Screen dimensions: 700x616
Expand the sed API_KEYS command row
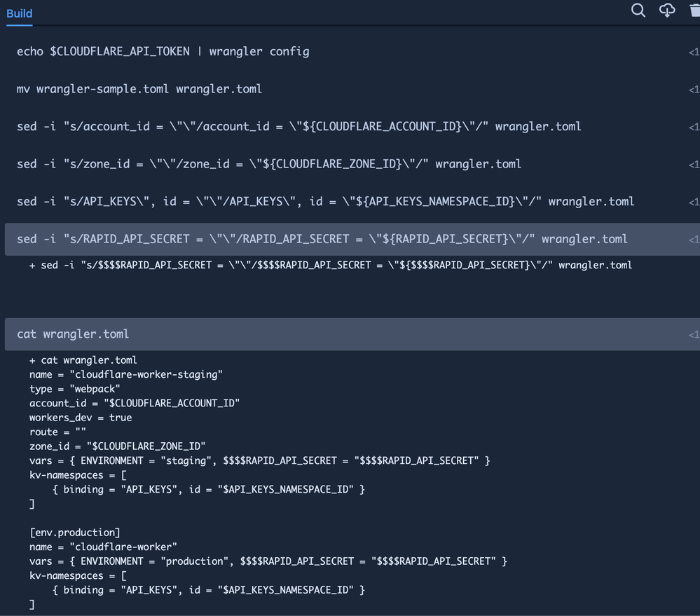coord(352,202)
